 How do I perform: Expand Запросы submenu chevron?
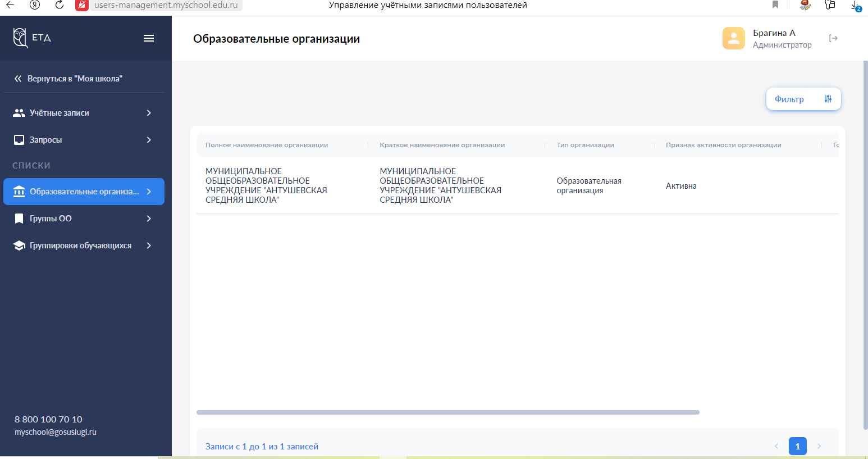click(149, 140)
